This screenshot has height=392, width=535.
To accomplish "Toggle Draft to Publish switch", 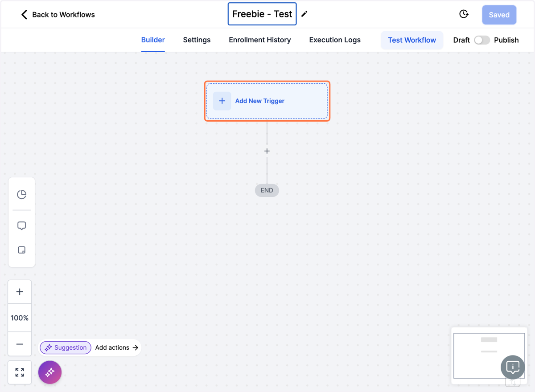I will [x=482, y=40].
